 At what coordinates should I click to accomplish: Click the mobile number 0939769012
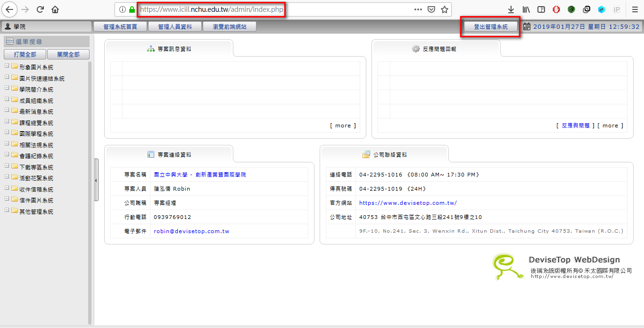coord(173,217)
